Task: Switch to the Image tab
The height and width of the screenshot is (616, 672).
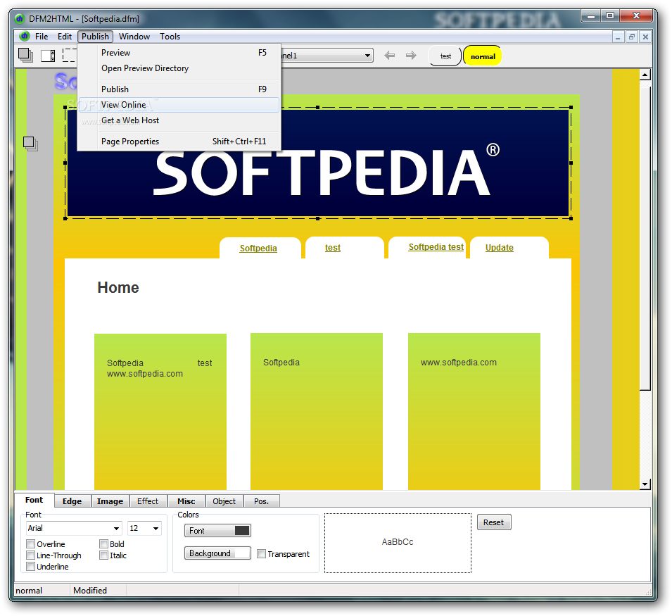Action: coord(110,501)
